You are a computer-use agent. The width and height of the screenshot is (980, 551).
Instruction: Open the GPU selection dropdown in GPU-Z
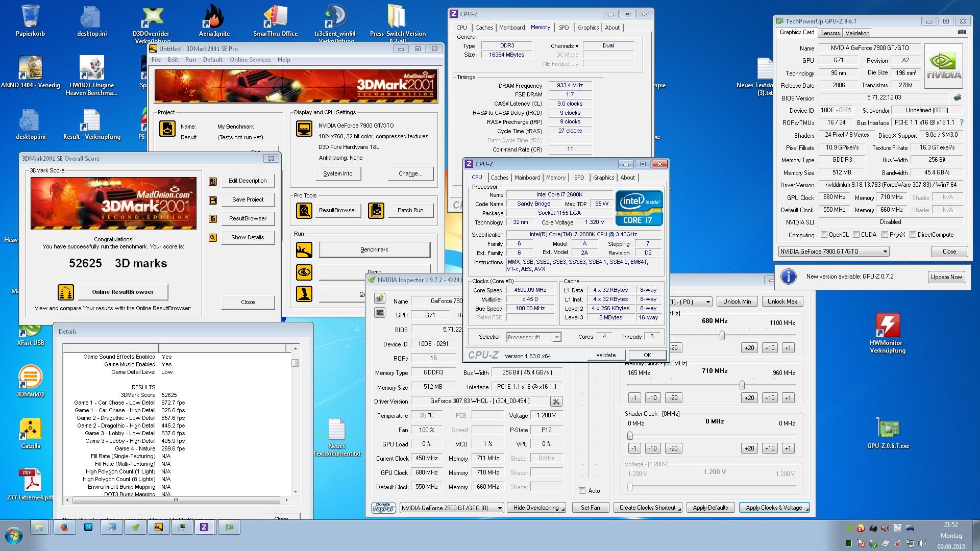coord(834,252)
